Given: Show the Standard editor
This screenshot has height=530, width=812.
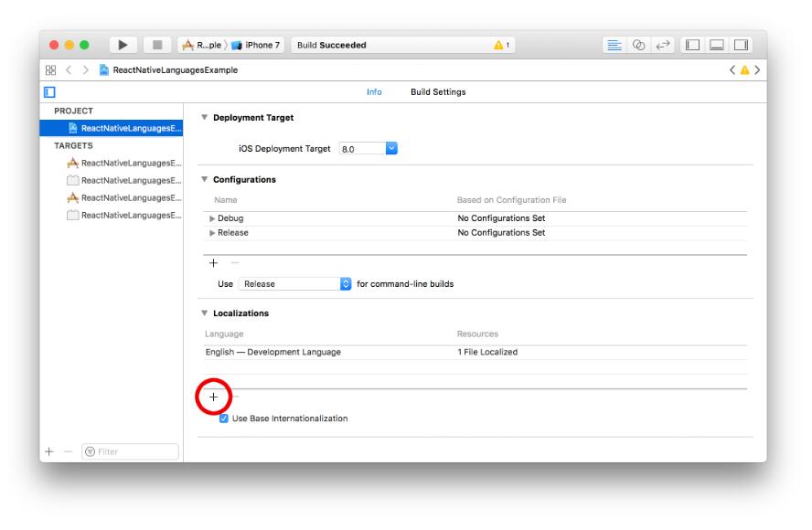Looking at the screenshot, I should (x=614, y=45).
